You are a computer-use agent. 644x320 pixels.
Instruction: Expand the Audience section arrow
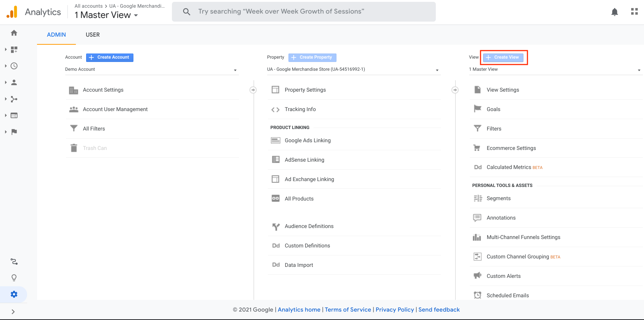(x=5, y=82)
